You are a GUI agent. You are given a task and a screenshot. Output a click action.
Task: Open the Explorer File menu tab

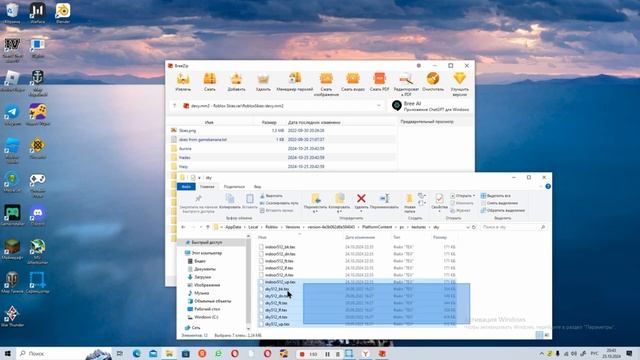(x=186, y=187)
